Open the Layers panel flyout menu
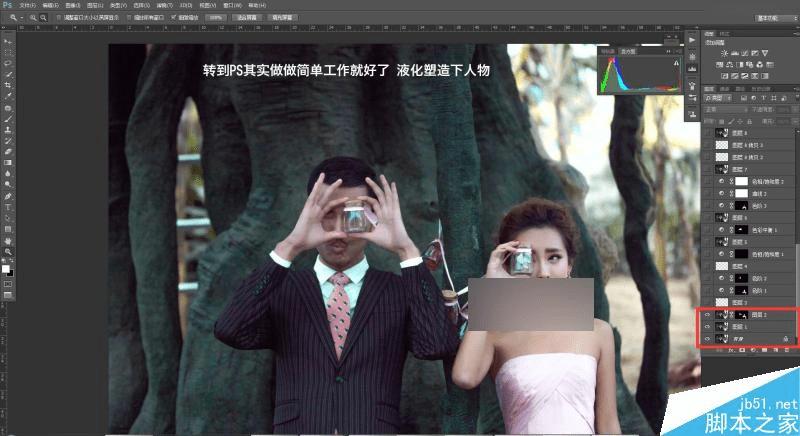 tap(796, 89)
